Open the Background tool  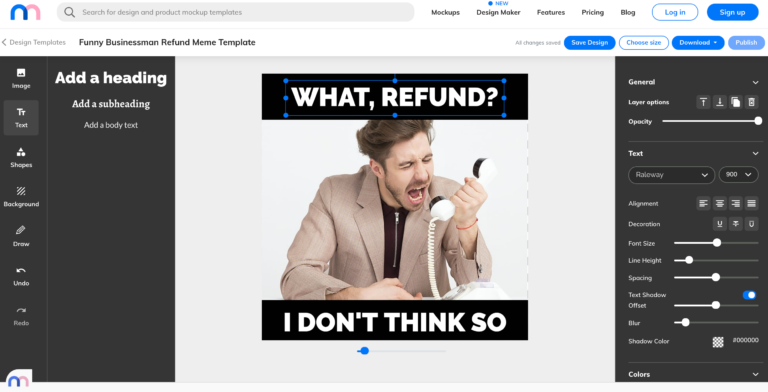[x=21, y=197]
